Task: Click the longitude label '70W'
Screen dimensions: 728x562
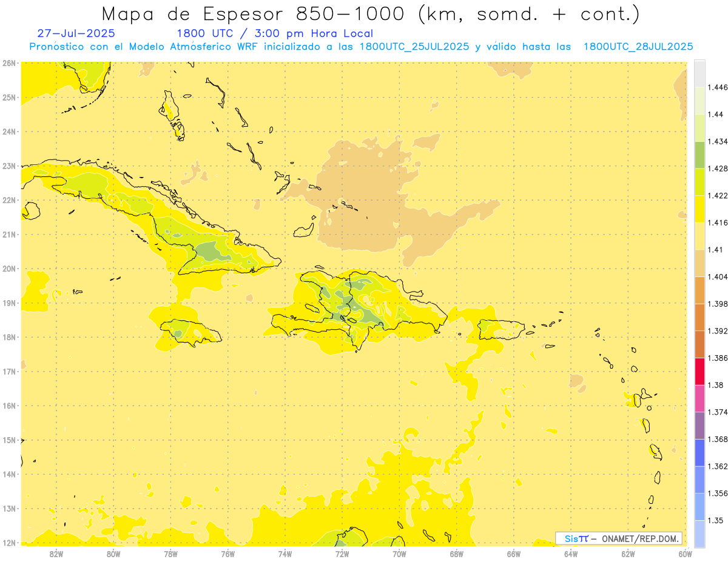Action: pos(399,553)
